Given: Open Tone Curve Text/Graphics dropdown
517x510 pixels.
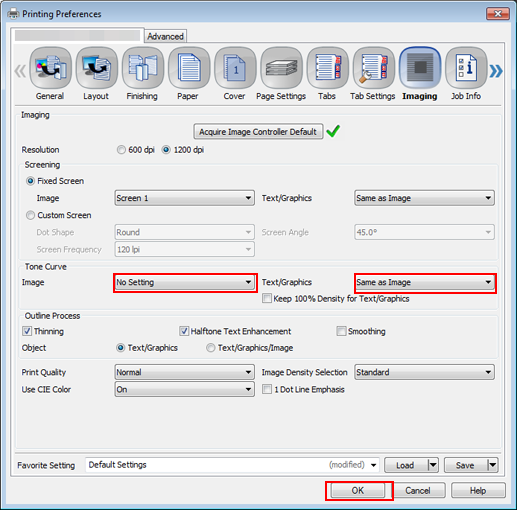Looking at the screenshot, I should click(x=424, y=282).
